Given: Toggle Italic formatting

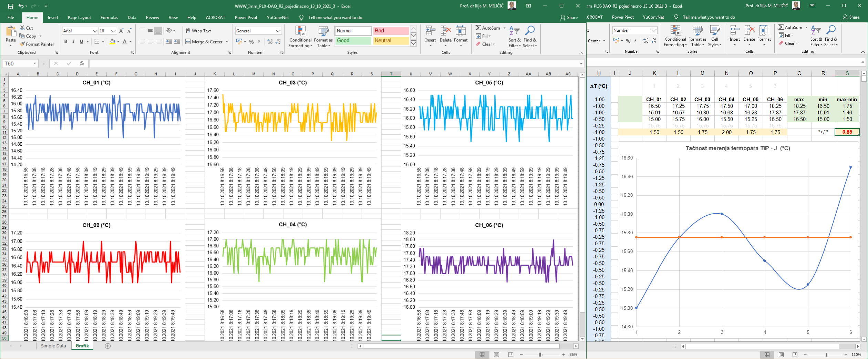Looking at the screenshot, I should click(x=74, y=42).
